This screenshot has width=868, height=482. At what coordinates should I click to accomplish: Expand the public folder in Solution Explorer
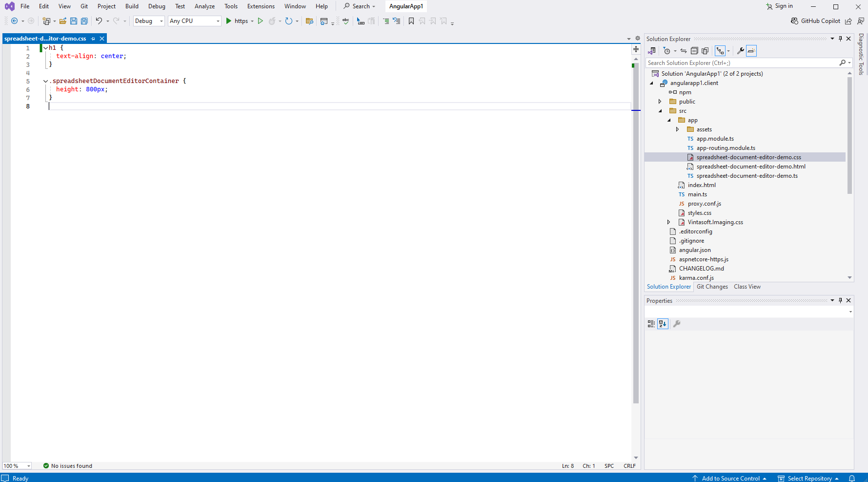pyautogui.click(x=660, y=102)
